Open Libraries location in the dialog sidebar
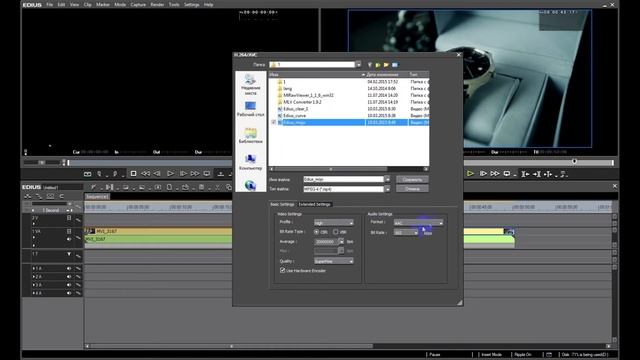Screen dimensions: 640x360 click(250, 136)
